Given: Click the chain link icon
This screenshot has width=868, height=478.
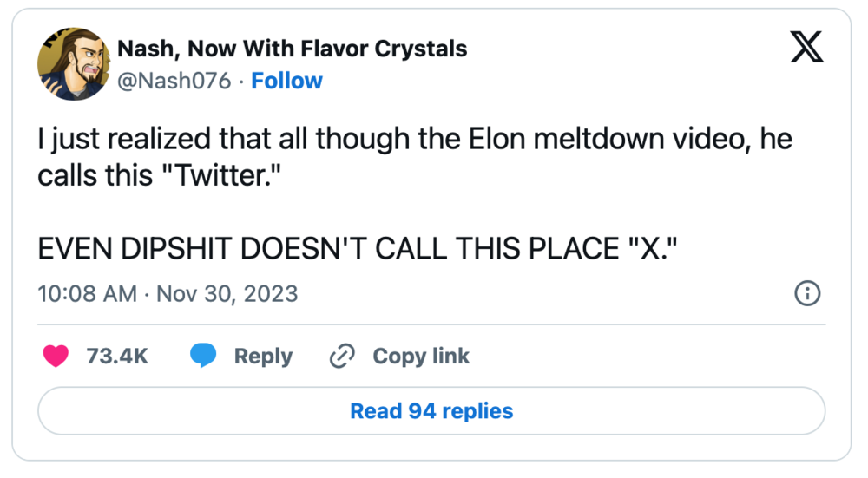Looking at the screenshot, I should pyautogui.click(x=343, y=357).
